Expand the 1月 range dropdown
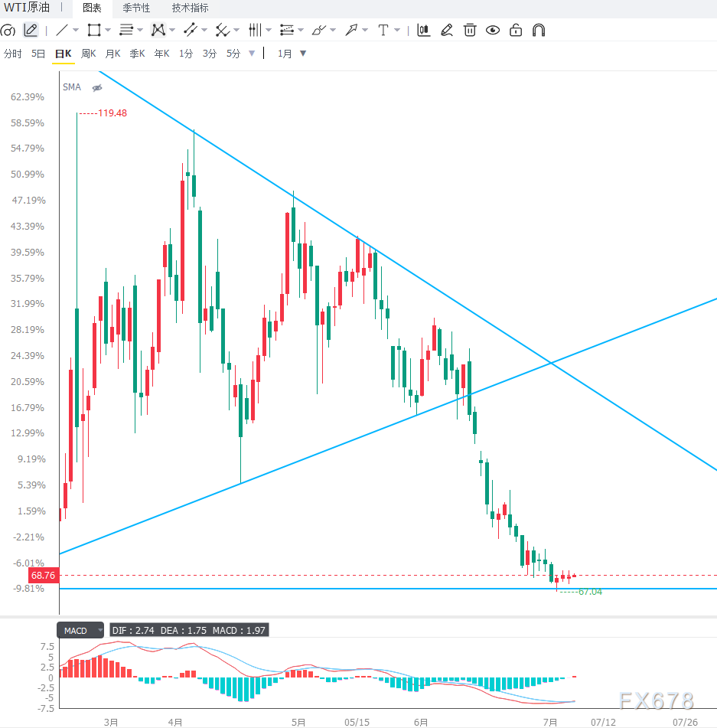Screen dimensions: 717x728 pos(303,54)
